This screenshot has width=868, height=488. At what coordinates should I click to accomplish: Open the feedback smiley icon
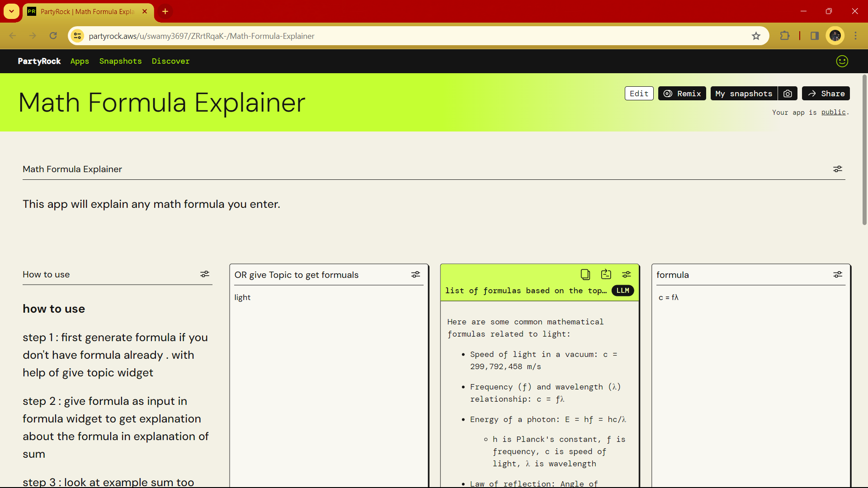point(842,61)
